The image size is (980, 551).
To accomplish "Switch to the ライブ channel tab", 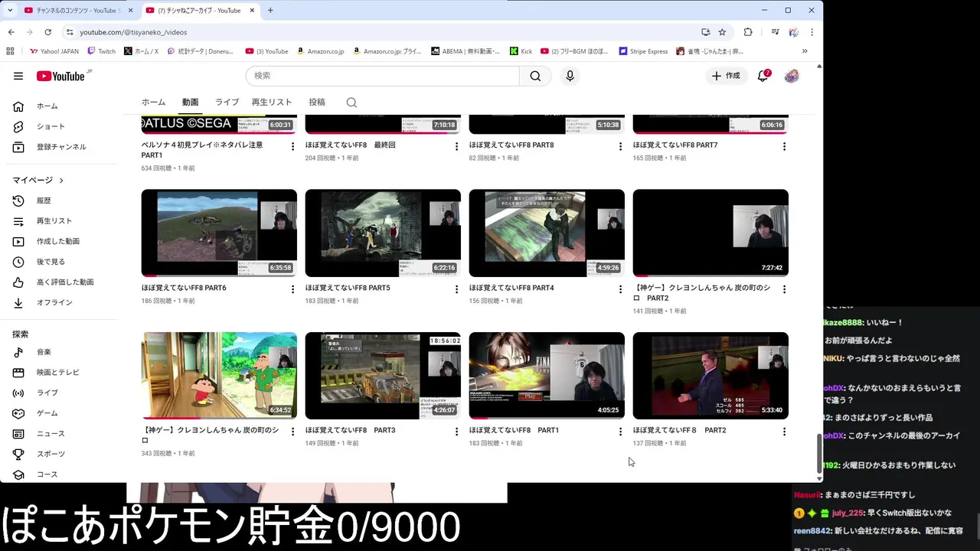I will click(x=227, y=103).
